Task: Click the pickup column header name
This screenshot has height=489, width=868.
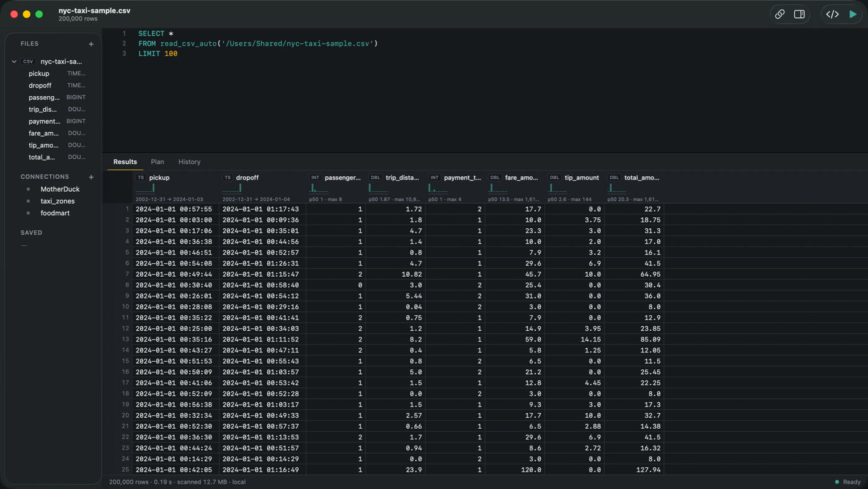Action: click(159, 177)
